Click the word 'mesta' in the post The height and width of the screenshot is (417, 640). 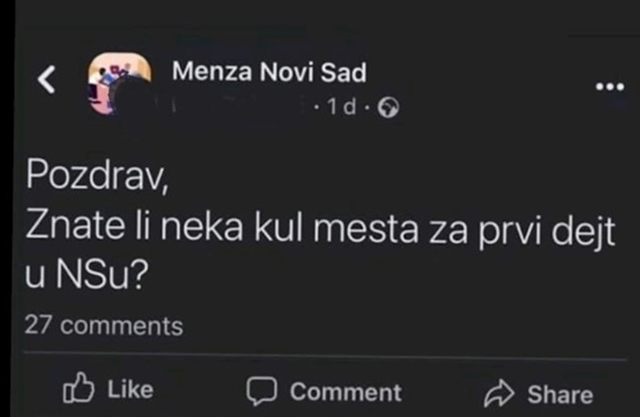click(366, 228)
